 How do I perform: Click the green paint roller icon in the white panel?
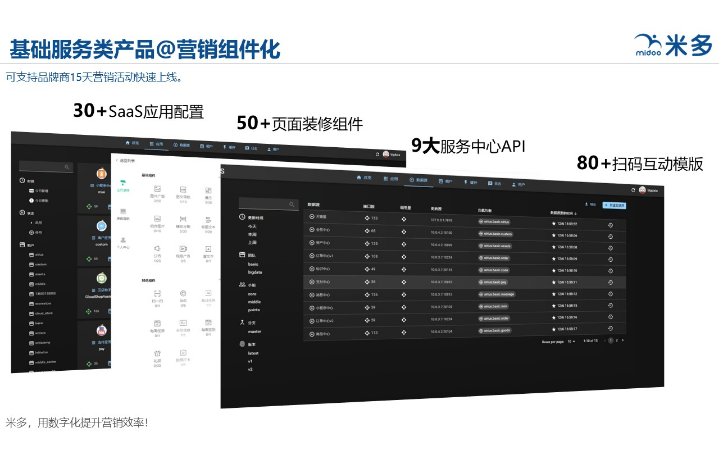[123, 183]
